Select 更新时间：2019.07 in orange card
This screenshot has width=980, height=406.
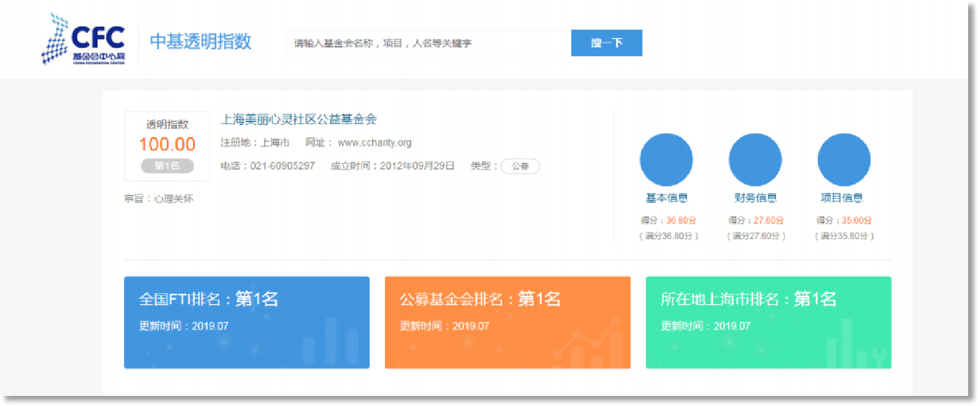coord(444,326)
